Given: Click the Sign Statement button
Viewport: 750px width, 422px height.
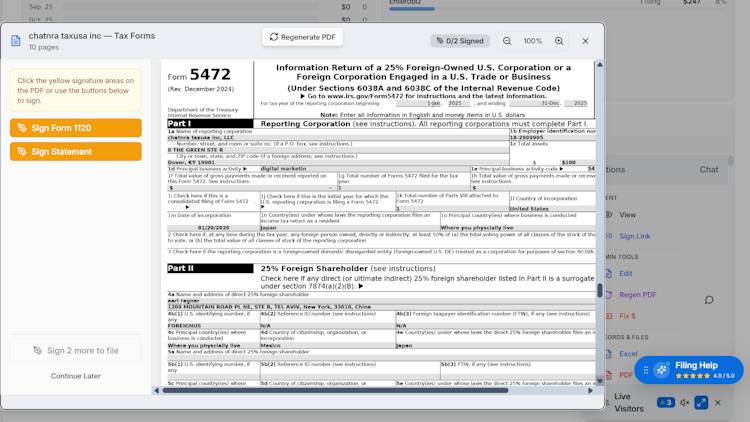Looking at the screenshot, I should (x=76, y=152).
